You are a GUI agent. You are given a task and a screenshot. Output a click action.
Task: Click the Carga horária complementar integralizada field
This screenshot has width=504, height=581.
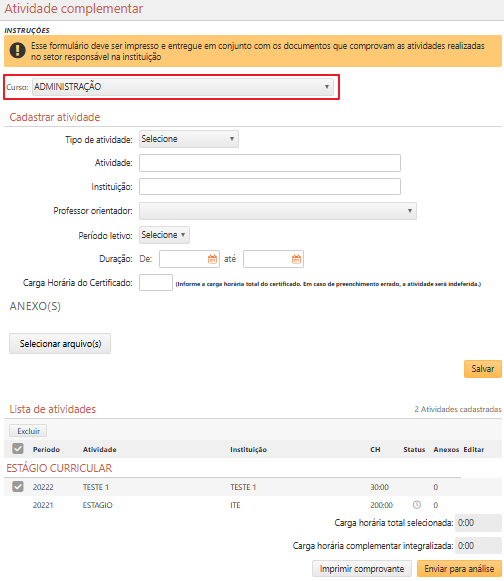pos(478,546)
